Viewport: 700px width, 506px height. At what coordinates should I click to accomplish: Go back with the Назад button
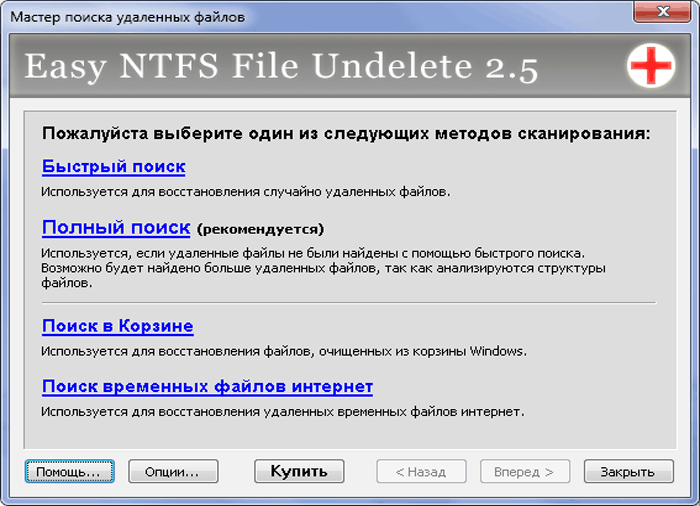421,472
